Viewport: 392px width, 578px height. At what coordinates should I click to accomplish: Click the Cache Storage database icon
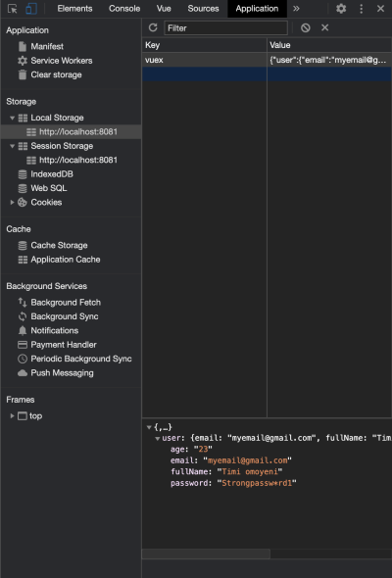pos(23,246)
